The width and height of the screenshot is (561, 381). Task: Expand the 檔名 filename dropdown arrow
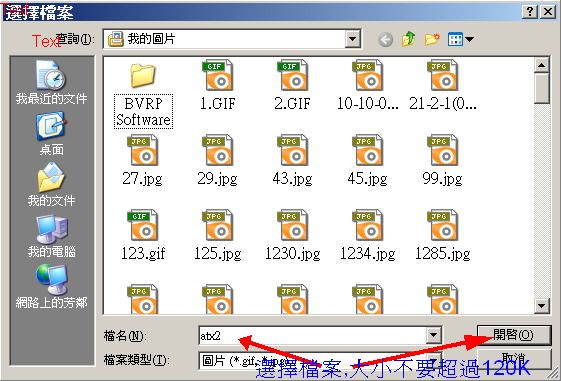click(433, 336)
